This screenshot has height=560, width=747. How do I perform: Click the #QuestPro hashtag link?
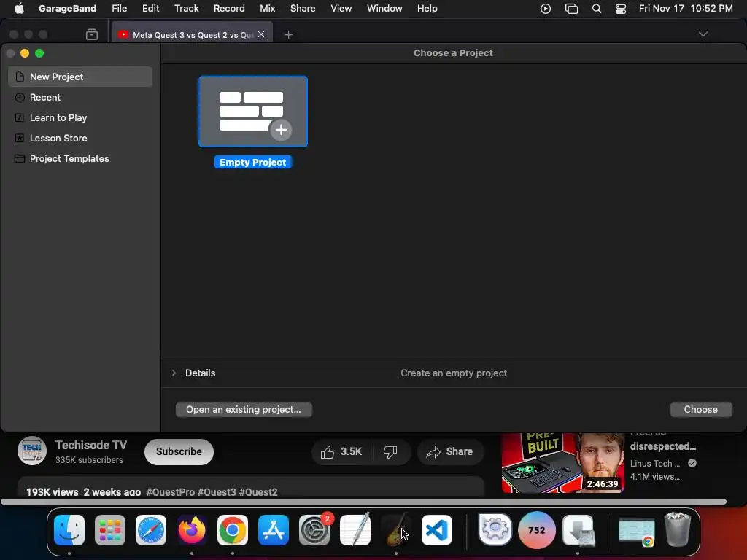pyautogui.click(x=170, y=492)
